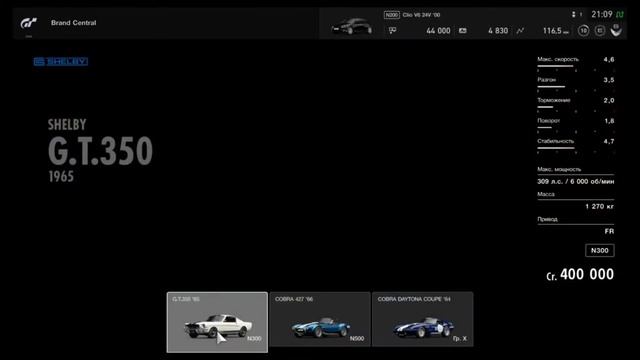The image size is (640, 360).
Task: Open the Brand Central header title
Action: [73, 23]
